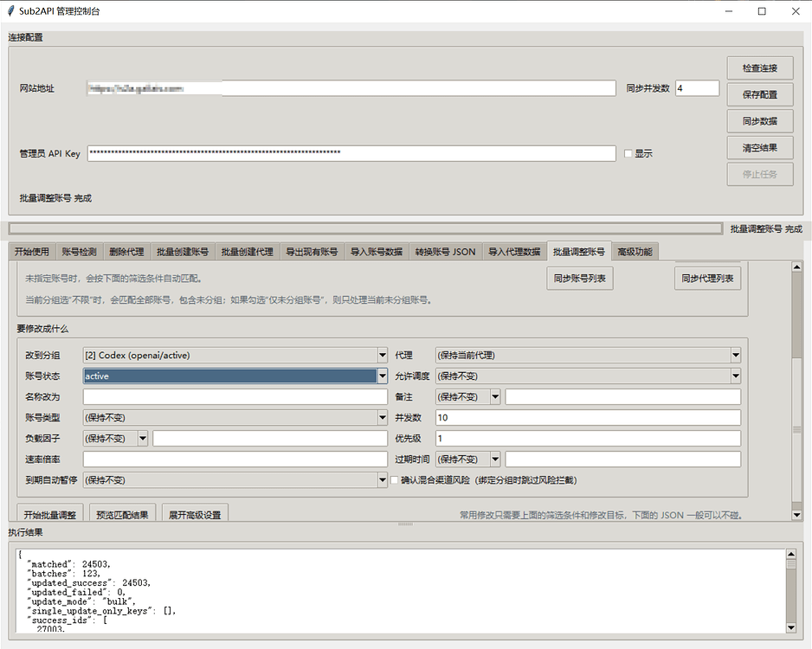Focus the 备注 text input
The height and width of the screenshot is (649, 812).
pos(623,397)
